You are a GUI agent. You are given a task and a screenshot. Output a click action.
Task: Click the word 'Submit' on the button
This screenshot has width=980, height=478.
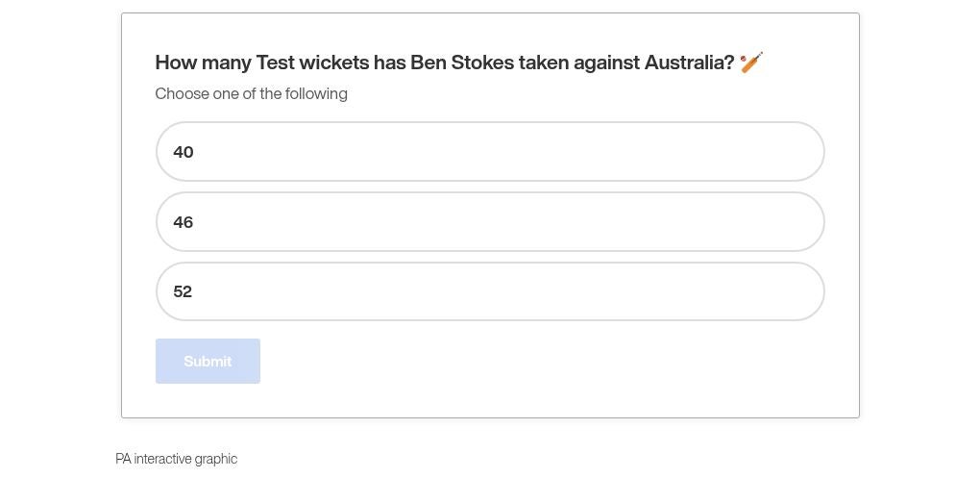pyautogui.click(x=208, y=362)
